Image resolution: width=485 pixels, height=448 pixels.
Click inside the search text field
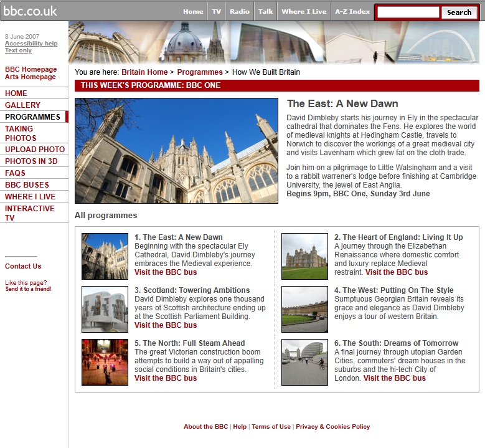pyautogui.click(x=408, y=12)
